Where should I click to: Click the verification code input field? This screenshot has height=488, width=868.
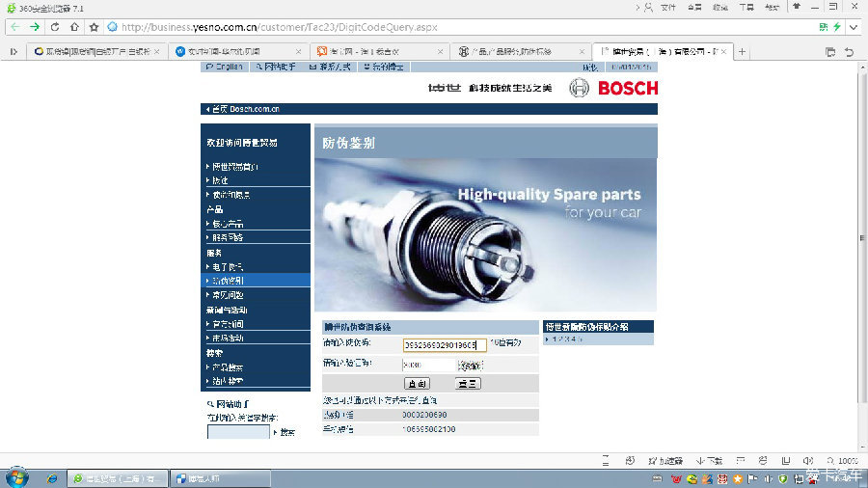pos(428,366)
